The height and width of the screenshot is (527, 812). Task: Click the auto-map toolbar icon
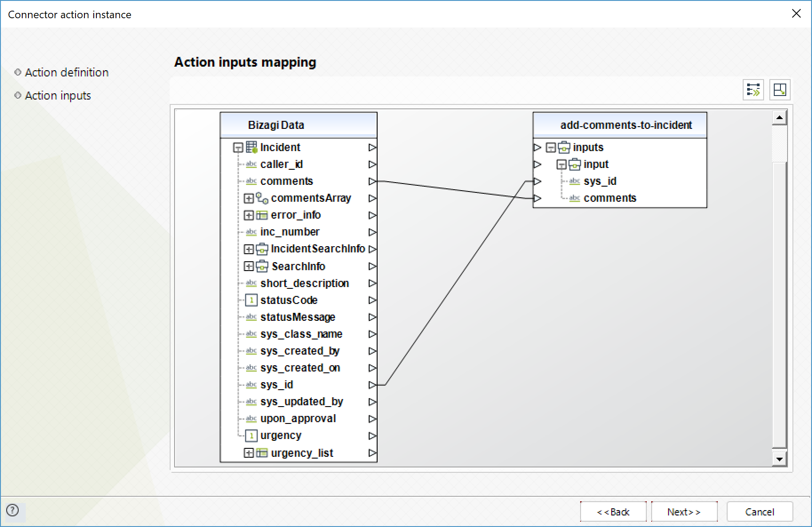(753, 90)
